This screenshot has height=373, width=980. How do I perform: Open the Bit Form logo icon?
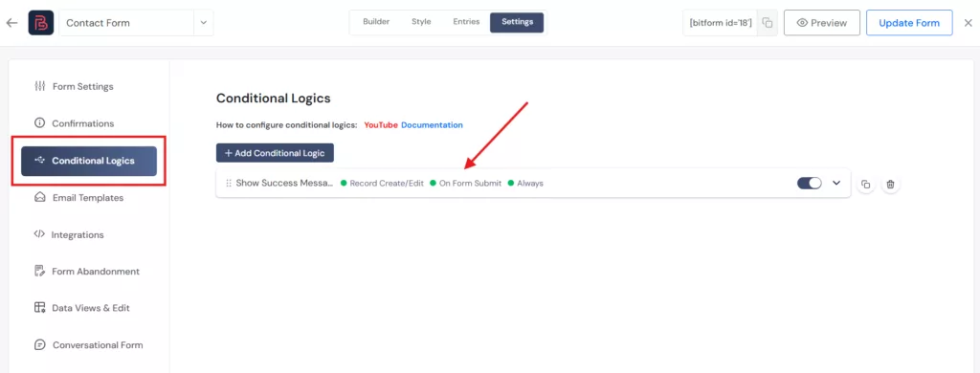point(40,23)
